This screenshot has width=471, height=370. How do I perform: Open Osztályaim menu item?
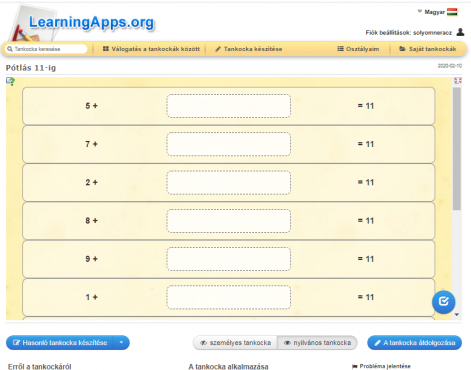click(x=358, y=49)
